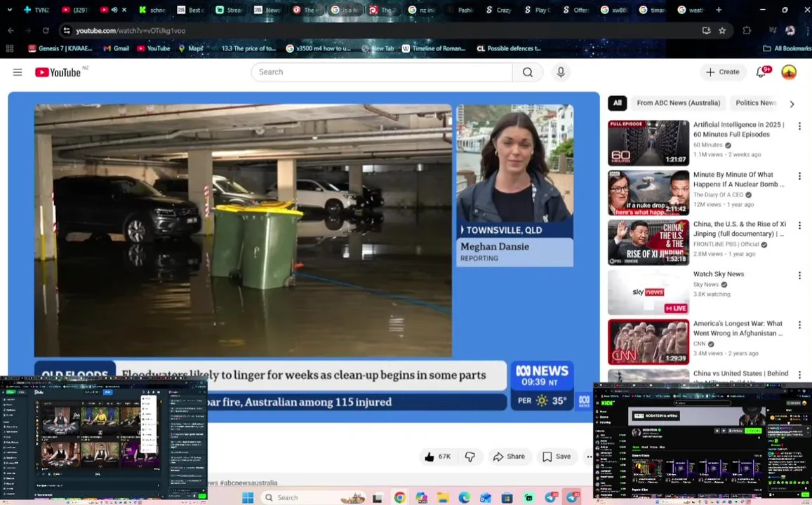Click the flooded garage video player
Viewport: 812px width, 505px height.
[x=243, y=230]
